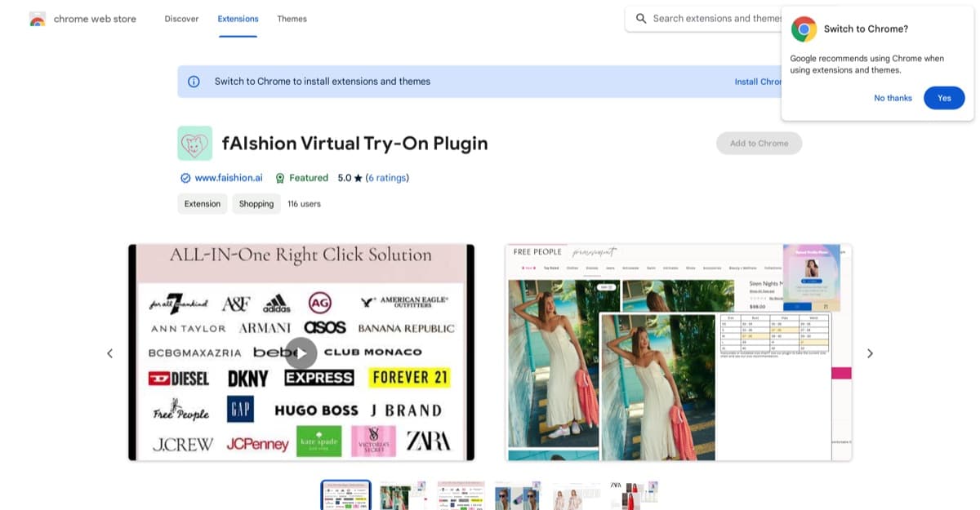The width and height of the screenshot is (980, 510).
Task: Click the fAIshion extension icon
Action: click(194, 143)
